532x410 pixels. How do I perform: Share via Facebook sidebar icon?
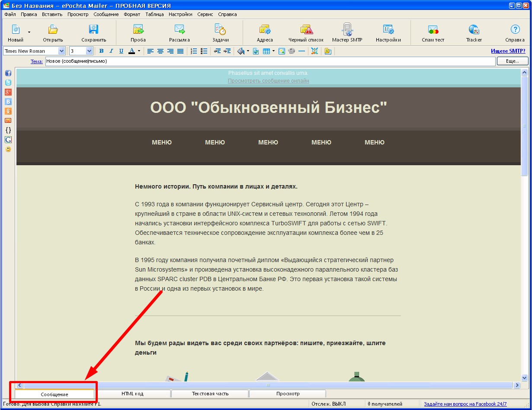pos(8,73)
